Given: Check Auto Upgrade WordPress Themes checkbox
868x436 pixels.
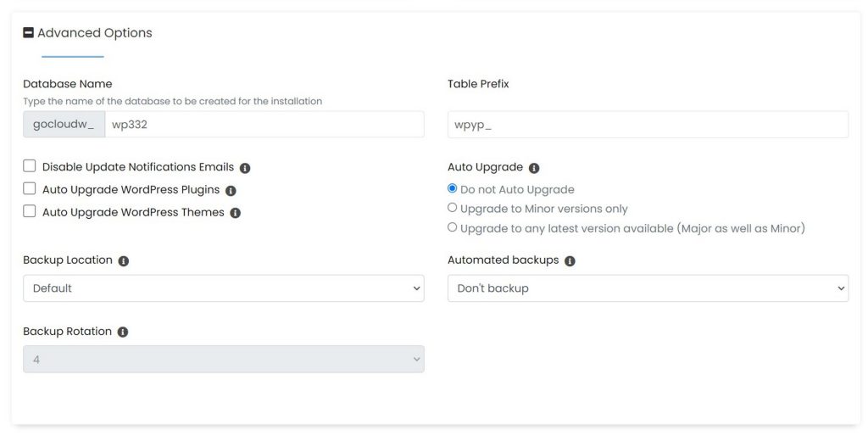Looking at the screenshot, I should coord(30,211).
